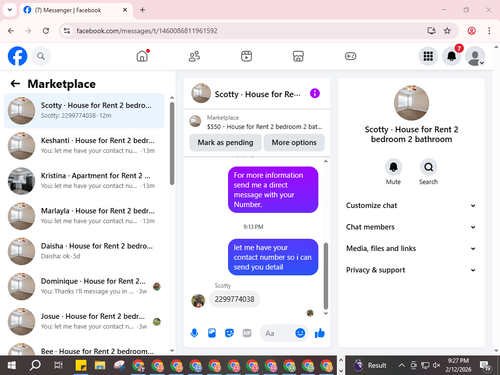This screenshot has height=375, width=500.
Task: Open Windows taskbar search
Action: coord(35,365)
